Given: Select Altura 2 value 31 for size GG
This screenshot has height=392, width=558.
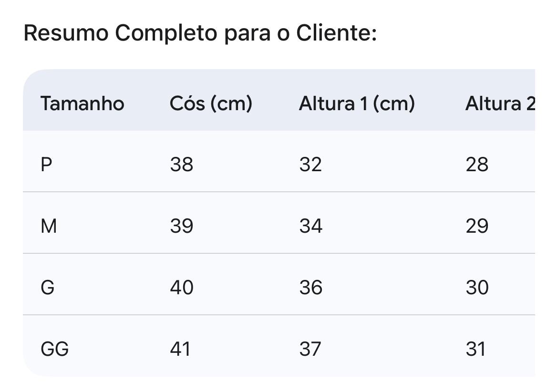Looking at the screenshot, I should click(x=475, y=349).
